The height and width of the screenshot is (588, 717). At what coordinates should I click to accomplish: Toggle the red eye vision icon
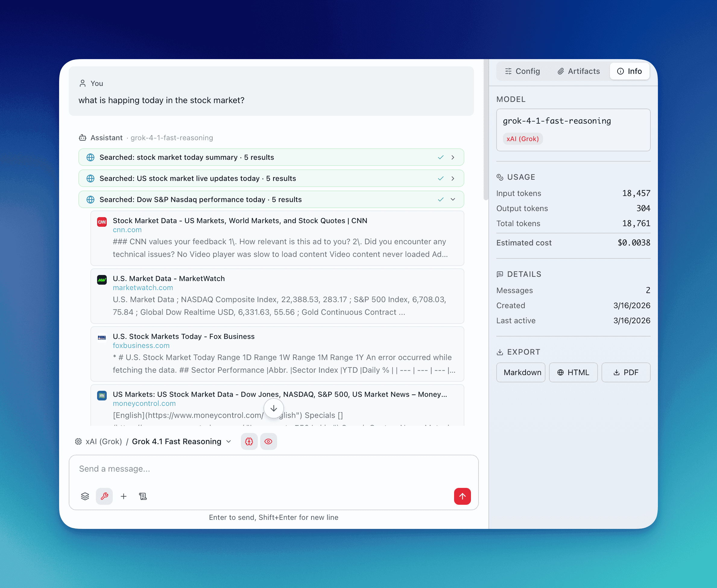(268, 441)
